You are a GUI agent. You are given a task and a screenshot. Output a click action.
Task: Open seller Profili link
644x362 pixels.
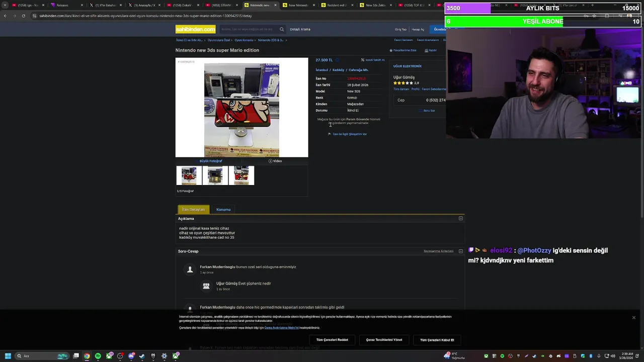pos(415,89)
